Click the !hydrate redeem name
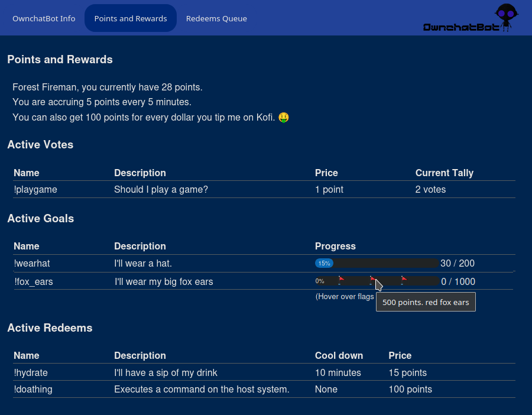532x415 pixels. (x=31, y=373)
